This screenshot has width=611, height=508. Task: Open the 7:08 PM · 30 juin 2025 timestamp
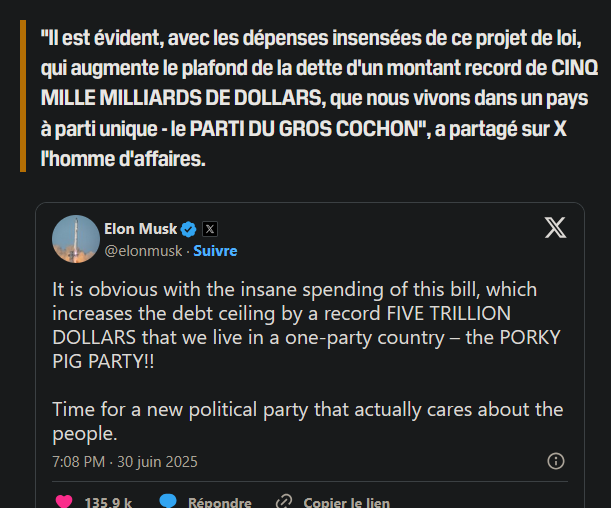(x=125, y=461)
